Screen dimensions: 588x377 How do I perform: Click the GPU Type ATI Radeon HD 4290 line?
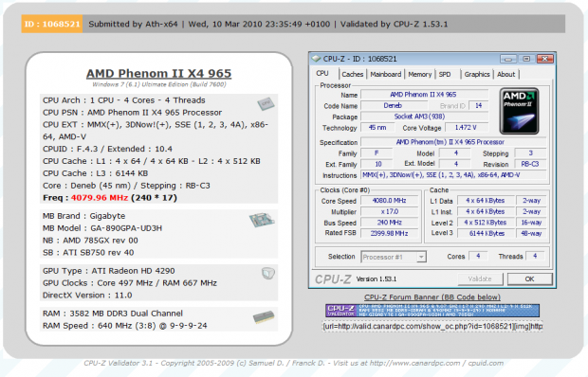pos(109,271)
